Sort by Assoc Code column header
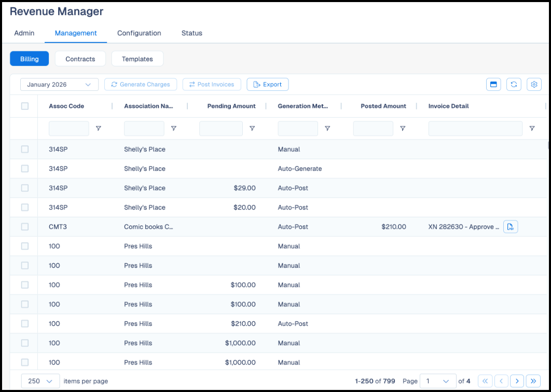The height and width of the screenshot is (392, 551). point(66,106)
